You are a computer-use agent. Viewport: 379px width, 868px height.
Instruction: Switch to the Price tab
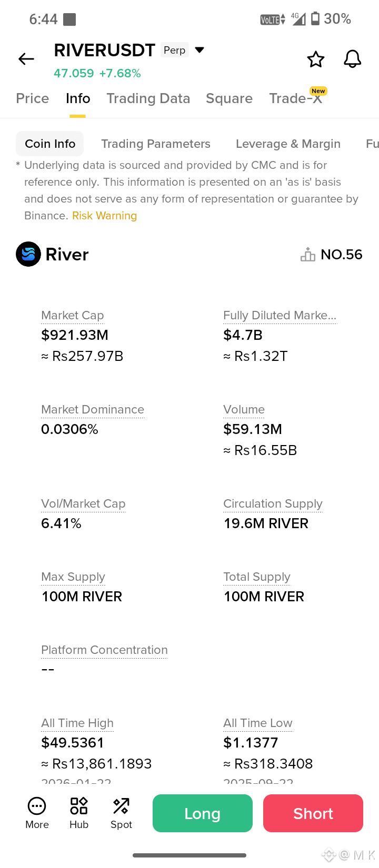(x=33, y=98)
